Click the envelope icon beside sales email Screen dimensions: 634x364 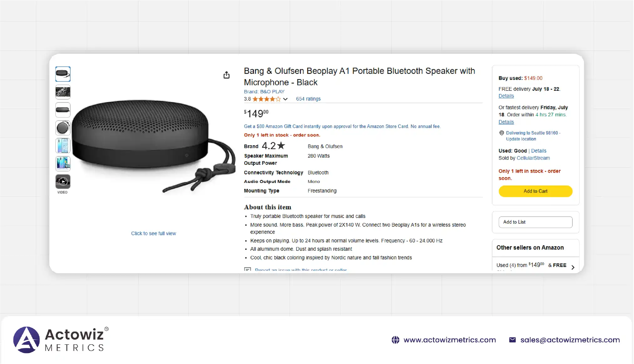[512, 340]
